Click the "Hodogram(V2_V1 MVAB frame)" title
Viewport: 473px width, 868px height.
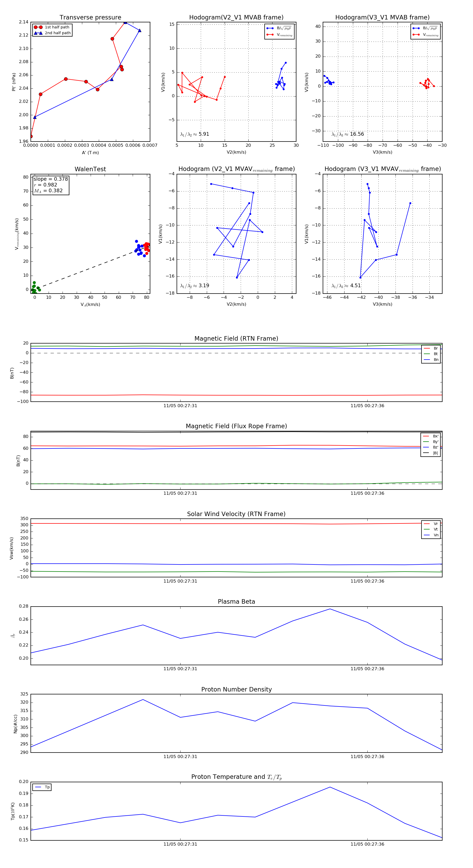coord(236,18)
